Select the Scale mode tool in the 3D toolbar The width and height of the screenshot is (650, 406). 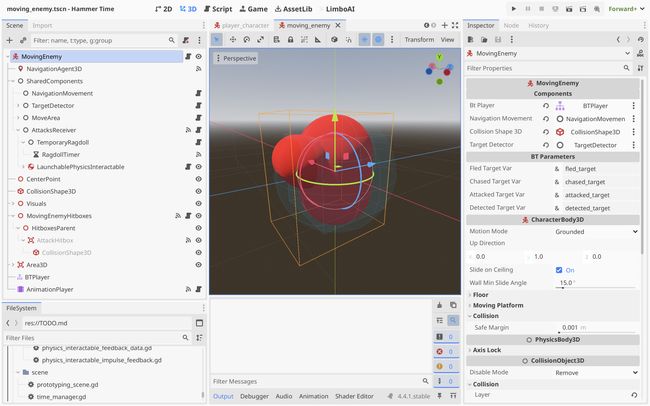pos(260,39)
